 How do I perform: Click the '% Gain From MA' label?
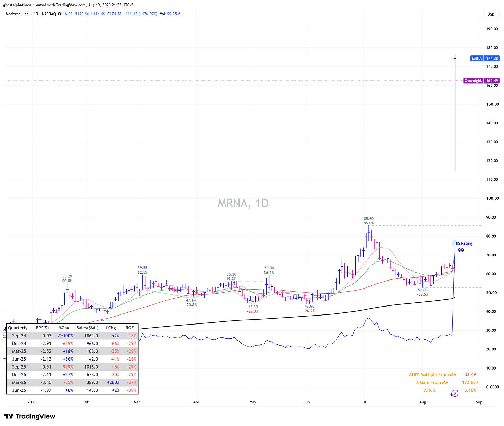432,382
